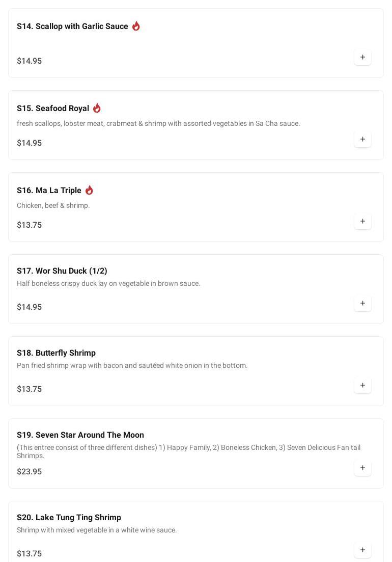Add Lake Tung Ting Shrimp to order
Viewport: 392px width, 562px height.
click(362, 550)
